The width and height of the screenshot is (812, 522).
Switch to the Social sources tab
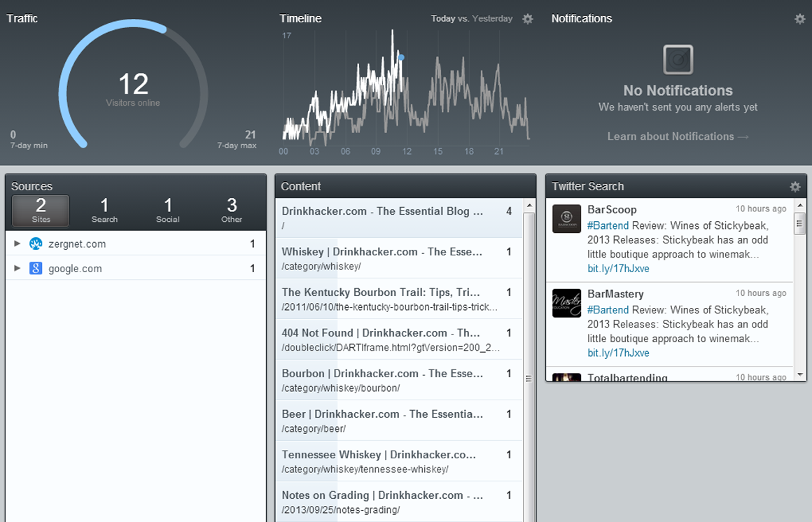168,210
